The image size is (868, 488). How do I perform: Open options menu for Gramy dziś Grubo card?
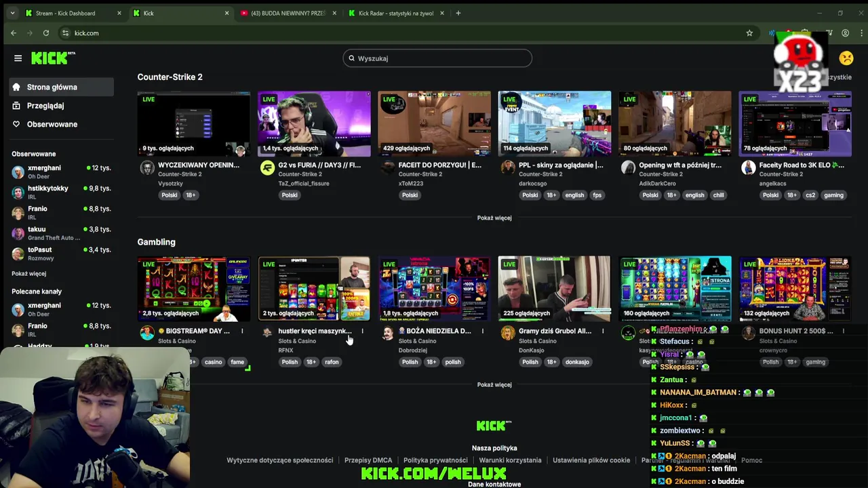coord(603,331)
